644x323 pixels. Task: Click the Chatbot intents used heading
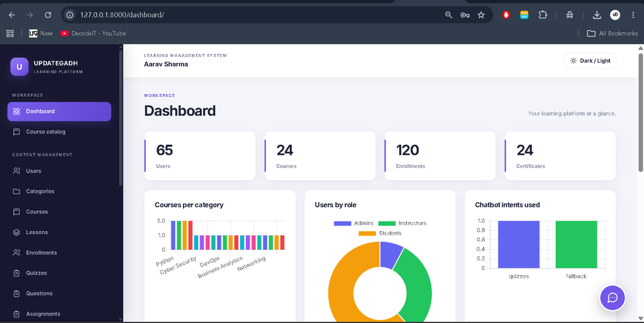pyautogui.click(x=508, y=205)
